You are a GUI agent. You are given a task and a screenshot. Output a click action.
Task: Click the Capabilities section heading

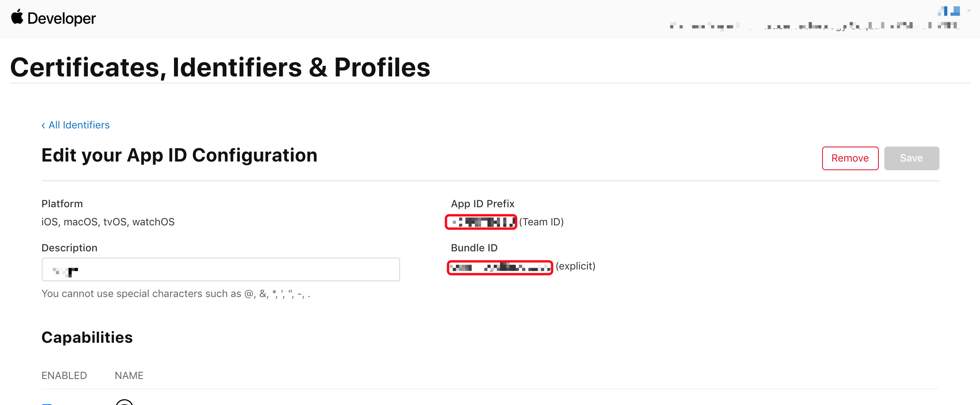pyautogui.click(x=87, y=337)
